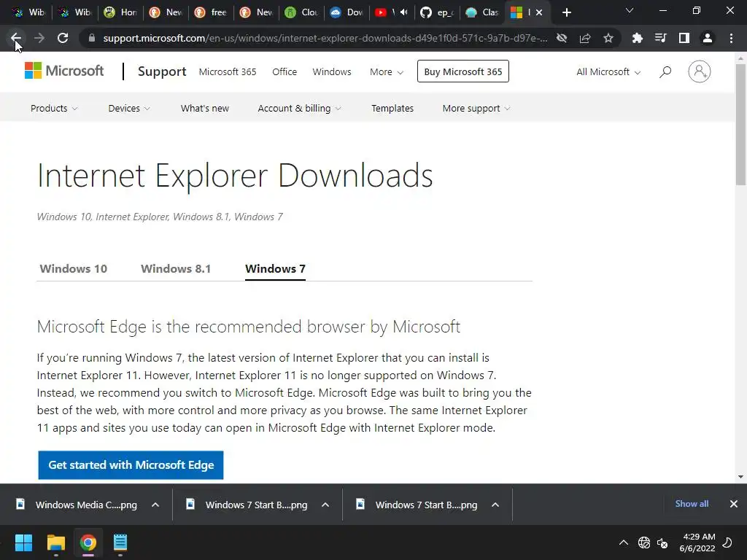Open options for last Windows 7 Start B download

[495, 505]
